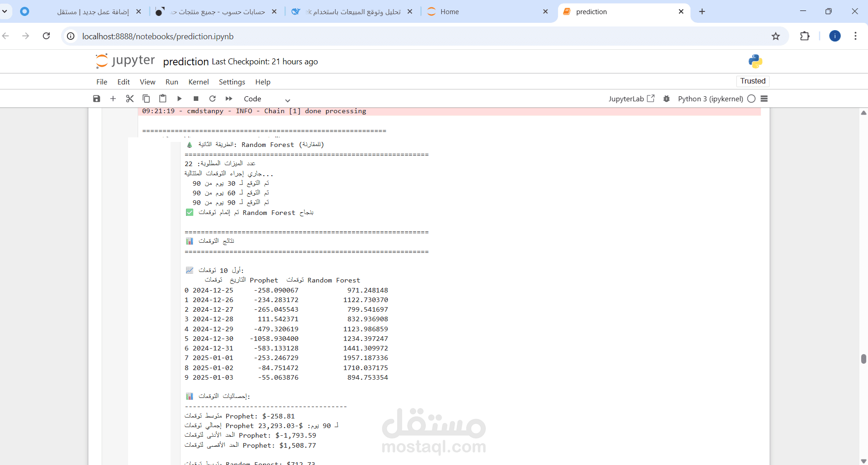Open a new browser tab
The width and height of the screenshot is (868, 465).
point(702,12)
